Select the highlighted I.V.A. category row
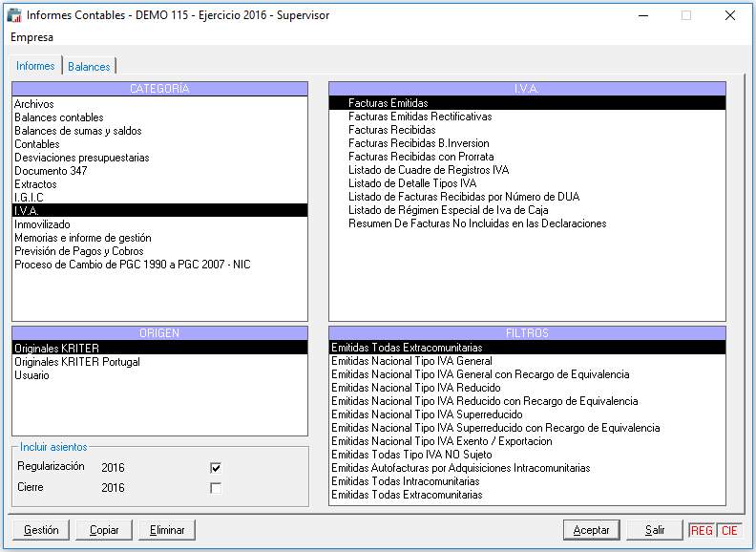This screenshot has width=756, height=552. click(x=159, y=210)
